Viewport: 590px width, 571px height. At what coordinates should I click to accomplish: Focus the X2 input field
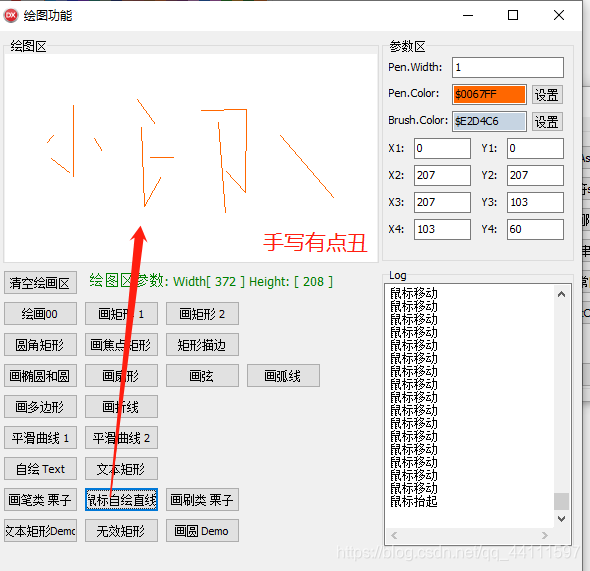[x=442, y=175]
